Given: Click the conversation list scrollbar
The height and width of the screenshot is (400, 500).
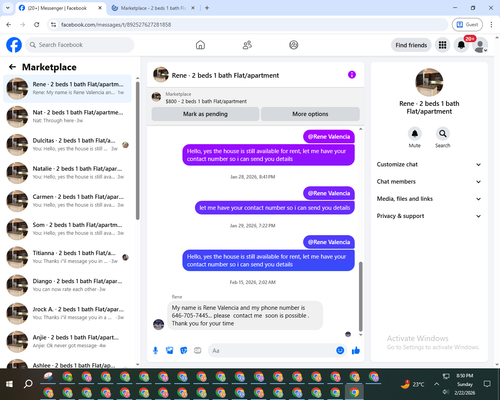Looking at the screenshot, I should (137, 150).
